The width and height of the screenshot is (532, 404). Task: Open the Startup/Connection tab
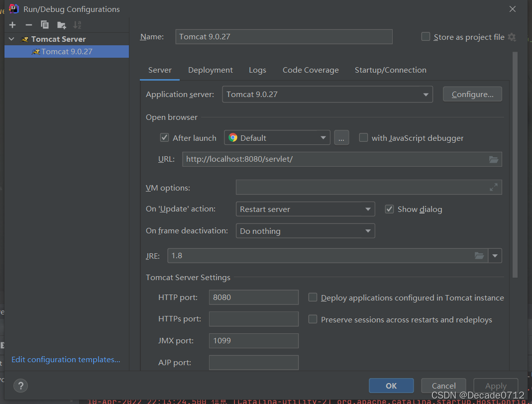[391, 70]
